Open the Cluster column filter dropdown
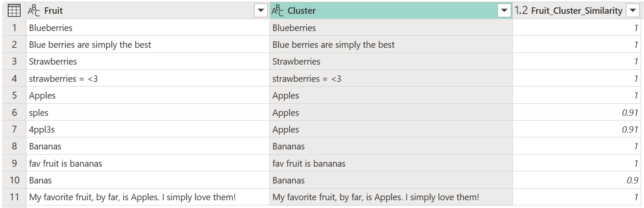This screenshot has height=208, width=644. [x=504, y=11]
